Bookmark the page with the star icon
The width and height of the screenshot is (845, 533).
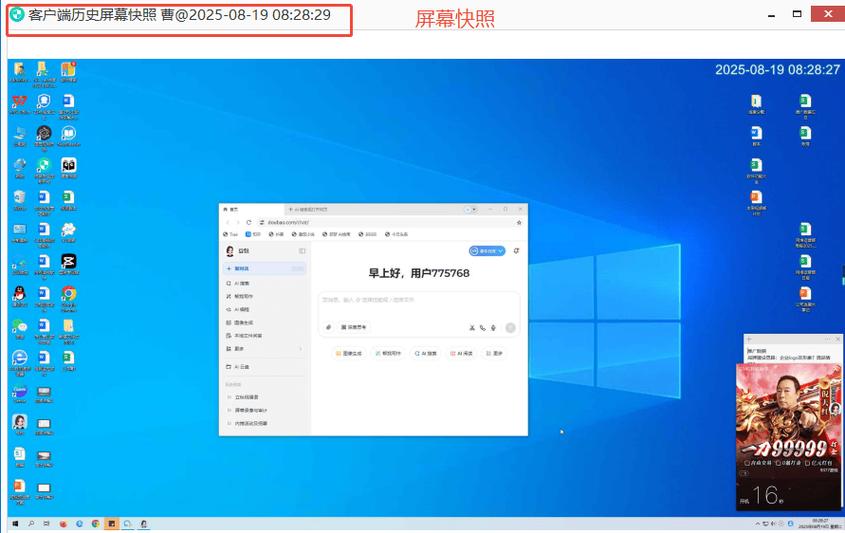point(519,222)
